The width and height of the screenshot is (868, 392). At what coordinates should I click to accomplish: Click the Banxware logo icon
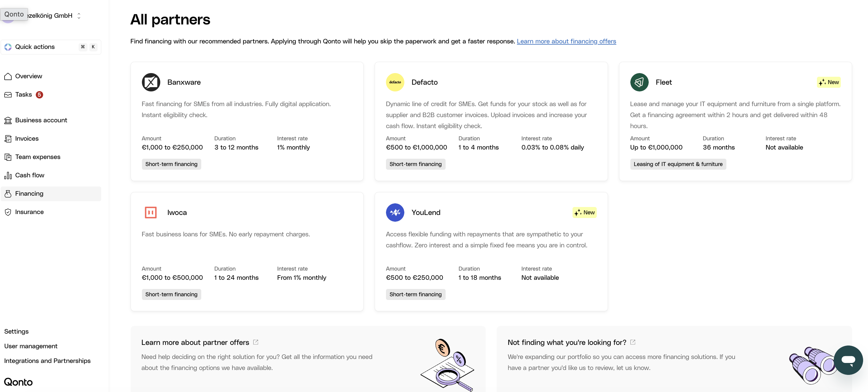[150, 82]
